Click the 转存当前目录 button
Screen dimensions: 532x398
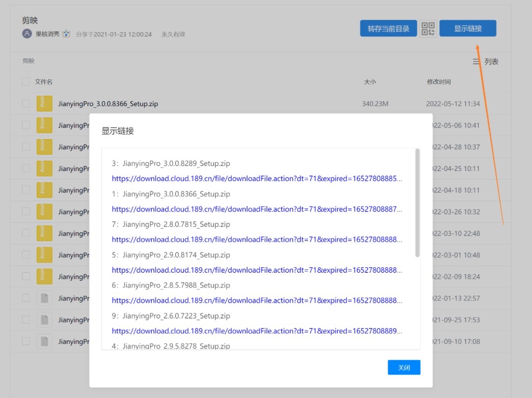tap(388, 29)
